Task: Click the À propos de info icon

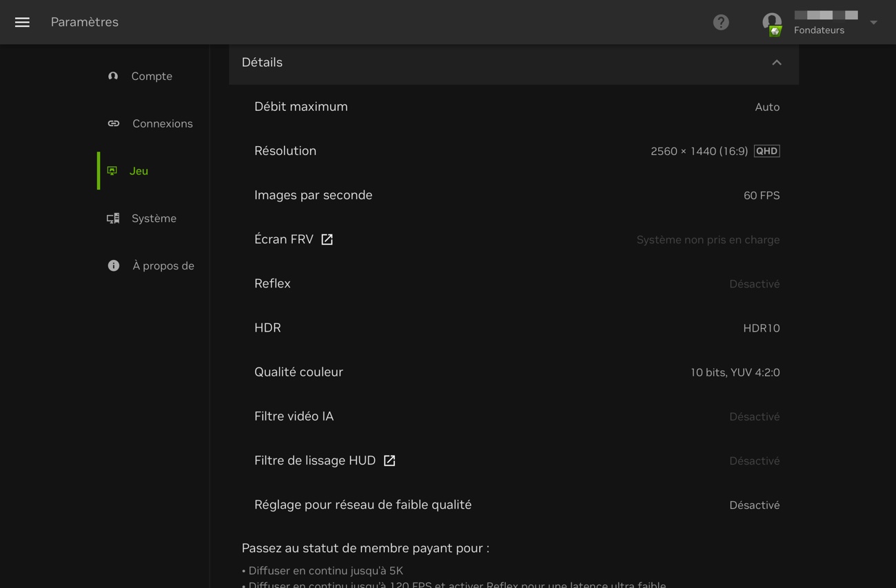Action: [x=114, y=265]
